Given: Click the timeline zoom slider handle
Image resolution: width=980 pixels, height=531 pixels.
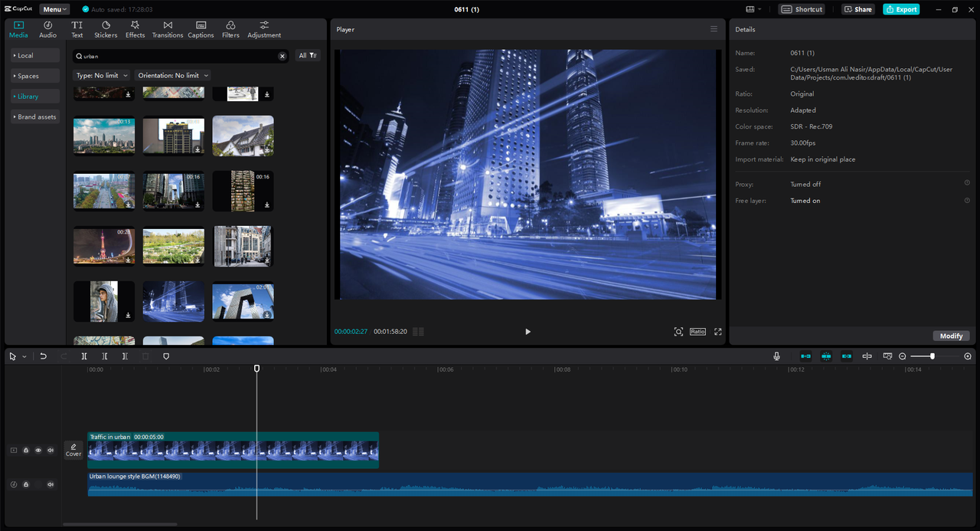Looking at the screenshot, I should (x=932, y=356).
